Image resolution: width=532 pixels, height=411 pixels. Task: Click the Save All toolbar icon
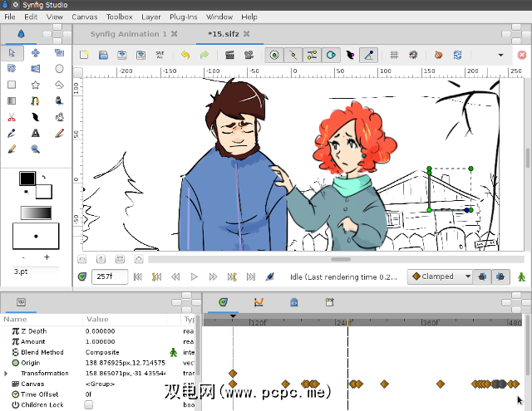click(160, 56)
